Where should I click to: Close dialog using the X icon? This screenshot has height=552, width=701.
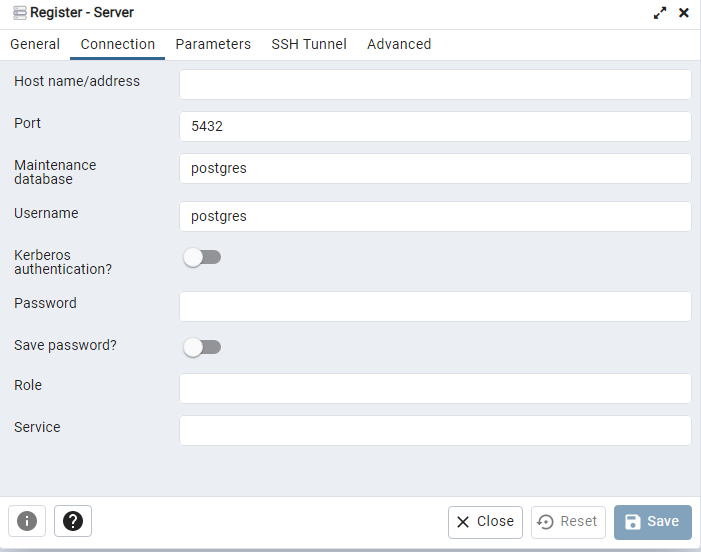pyautogui.click(x=684, y=13)
